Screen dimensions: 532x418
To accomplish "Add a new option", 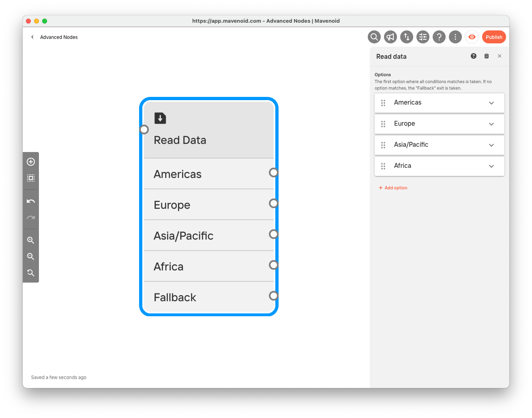I will click(x=393, y=188).
